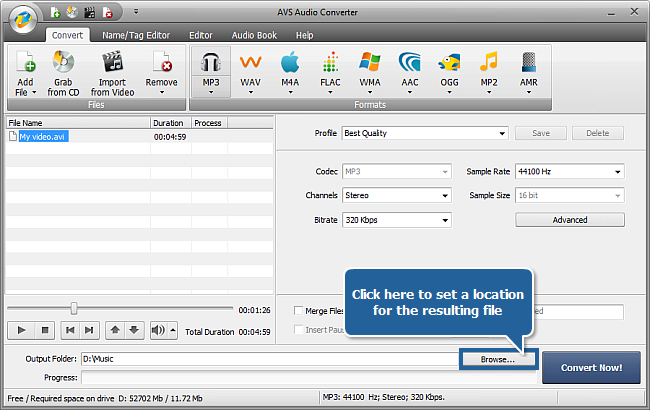Open the Bitrate dropdown showing 320 Kbps
650x410 pixels.
click(x=397, y=220)
